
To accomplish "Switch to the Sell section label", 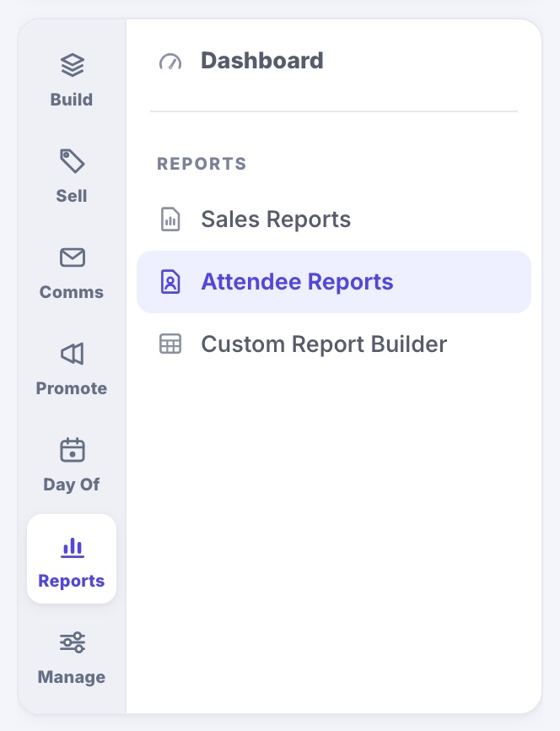I will click(72, 195).
